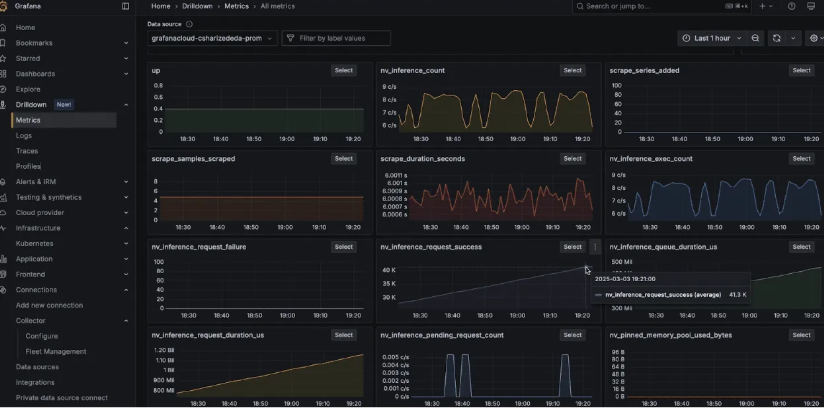Go to Explore in the sidebar
This screenshot has width=824, height=408.
28,89
